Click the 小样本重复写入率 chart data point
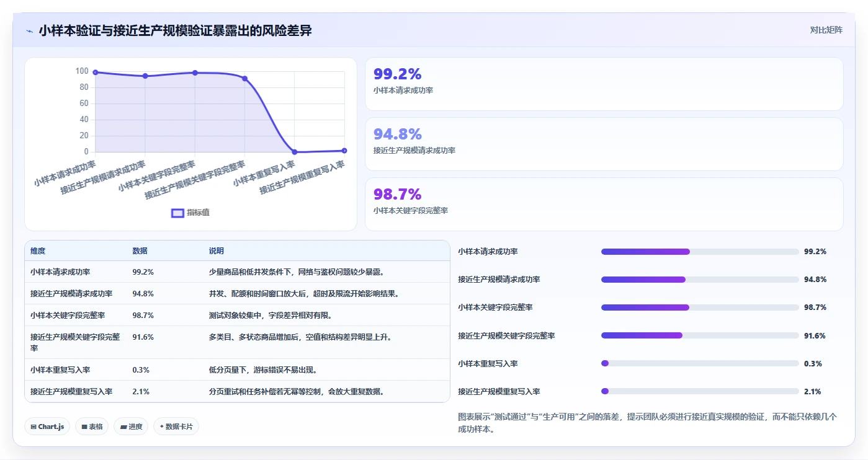 click(295, 152)
